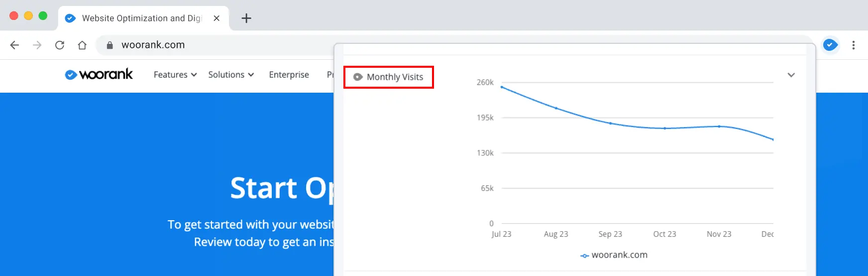
Task: Expand the Solutions dropdown menu
Action: point(231,75)
